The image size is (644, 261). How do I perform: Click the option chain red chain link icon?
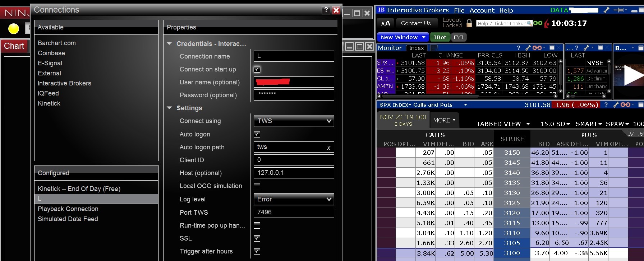tap(625, 105)
